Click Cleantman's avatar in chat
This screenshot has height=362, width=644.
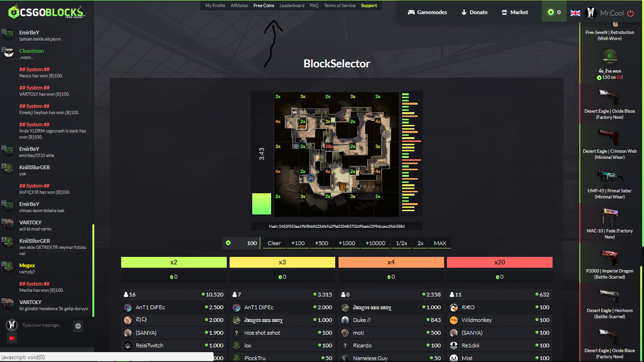(8, 53)
